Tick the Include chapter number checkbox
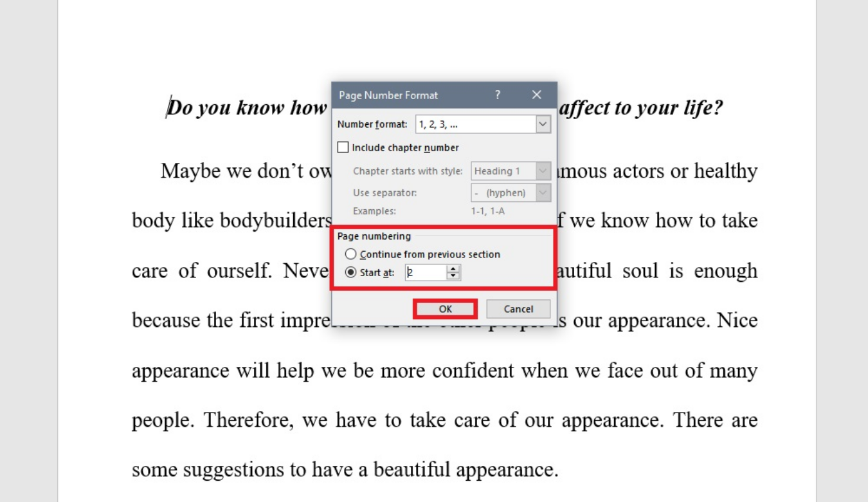 coord(343,147)
